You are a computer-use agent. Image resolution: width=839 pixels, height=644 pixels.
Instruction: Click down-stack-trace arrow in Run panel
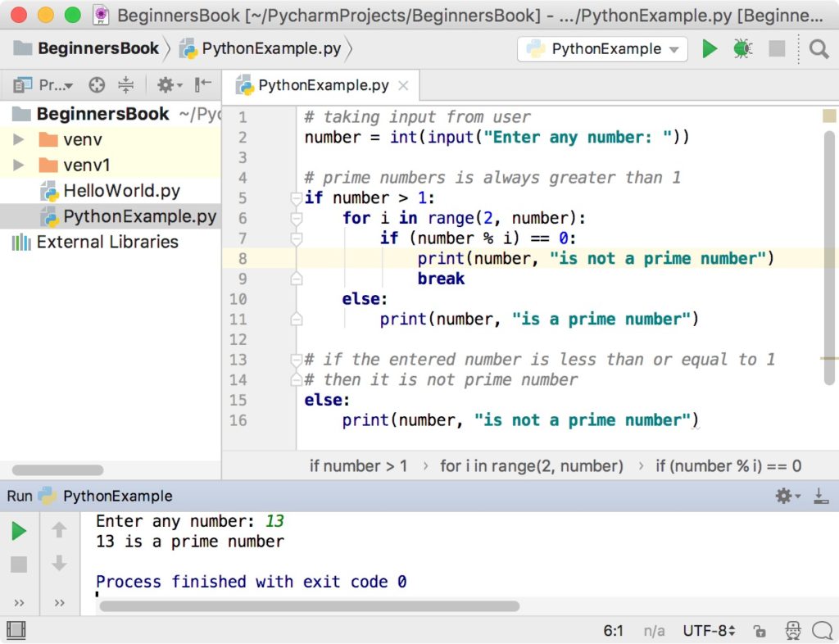point(59,563)
